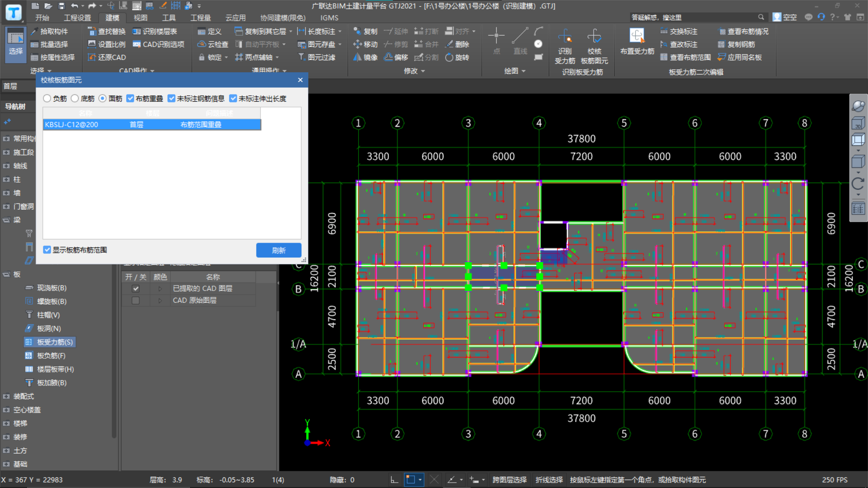Click the 移动 move tool
The width and height of the screenshot is (868, 488).
(x=365, y=44)
